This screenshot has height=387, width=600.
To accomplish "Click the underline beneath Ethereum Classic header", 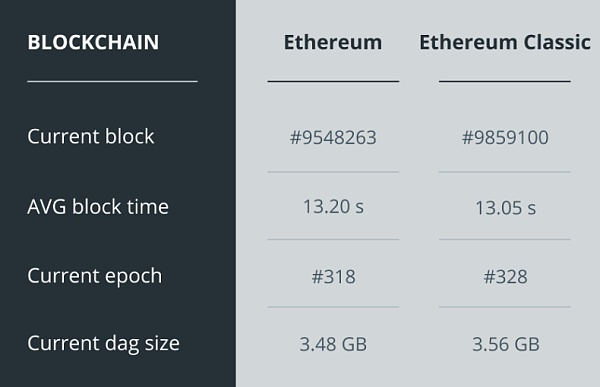I will (x=505, y=81).
